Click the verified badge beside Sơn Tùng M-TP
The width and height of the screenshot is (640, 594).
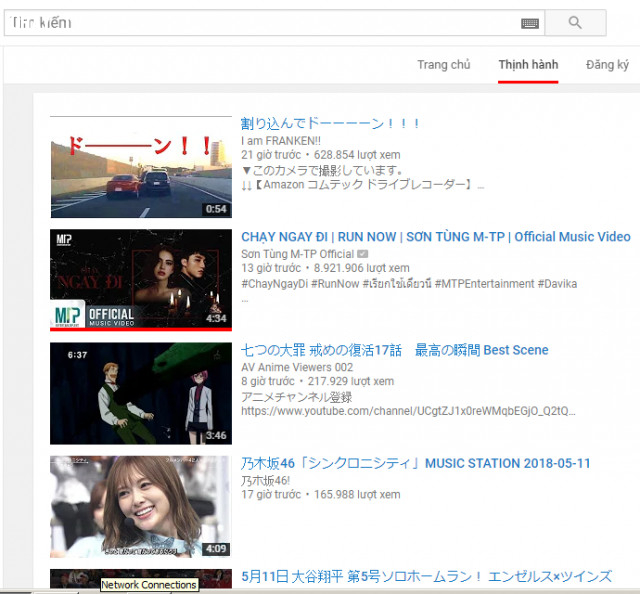(362, 254)
